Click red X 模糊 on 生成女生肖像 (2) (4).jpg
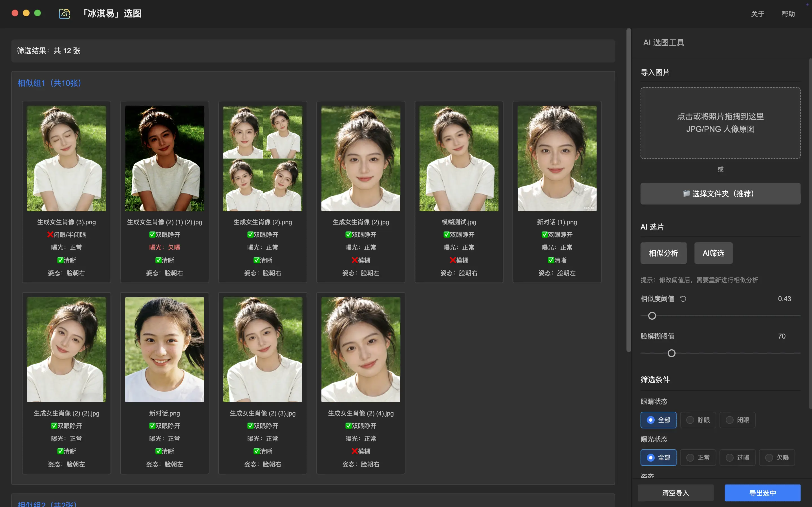Viewport: 812px width, 507px height. pyautogui.click(x=355, y=451)
